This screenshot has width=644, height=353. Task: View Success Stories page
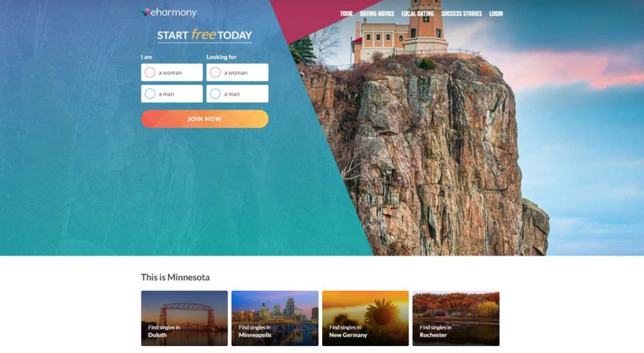[461, 14]
